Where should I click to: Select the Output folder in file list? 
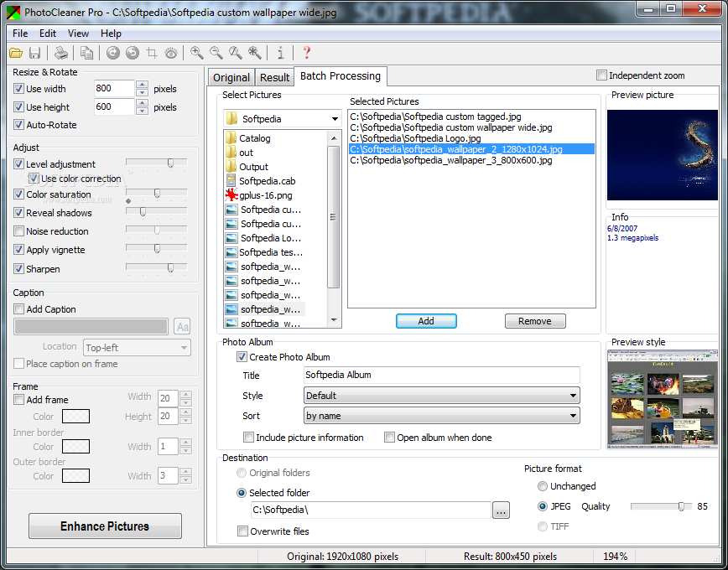pyautogui.click(x=253, y=167)
